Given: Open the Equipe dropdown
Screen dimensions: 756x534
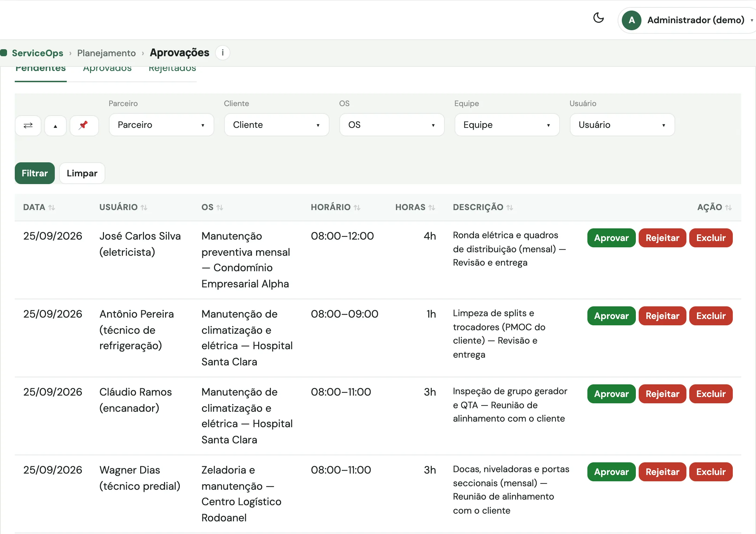Looking at the screenshot, I should point(507,125).
